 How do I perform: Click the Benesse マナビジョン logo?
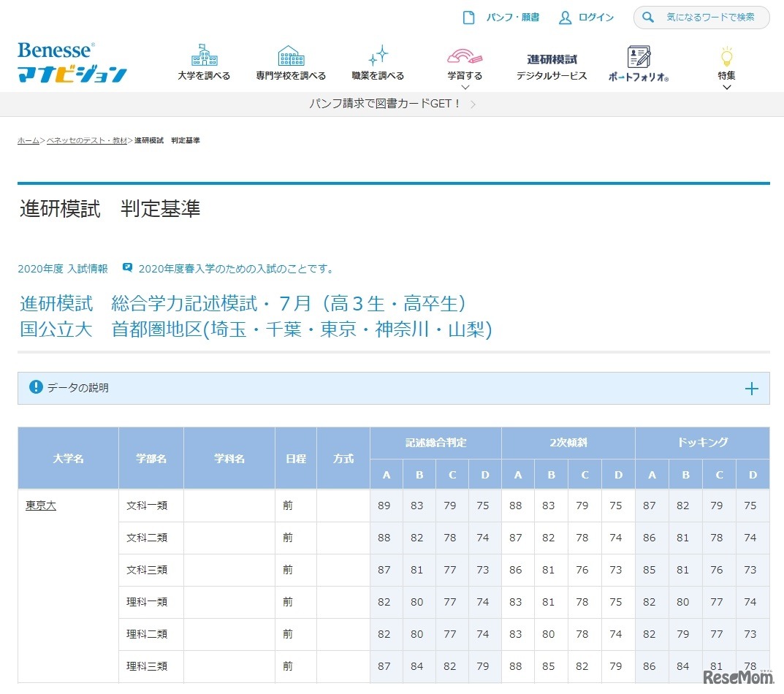point(72,62)
